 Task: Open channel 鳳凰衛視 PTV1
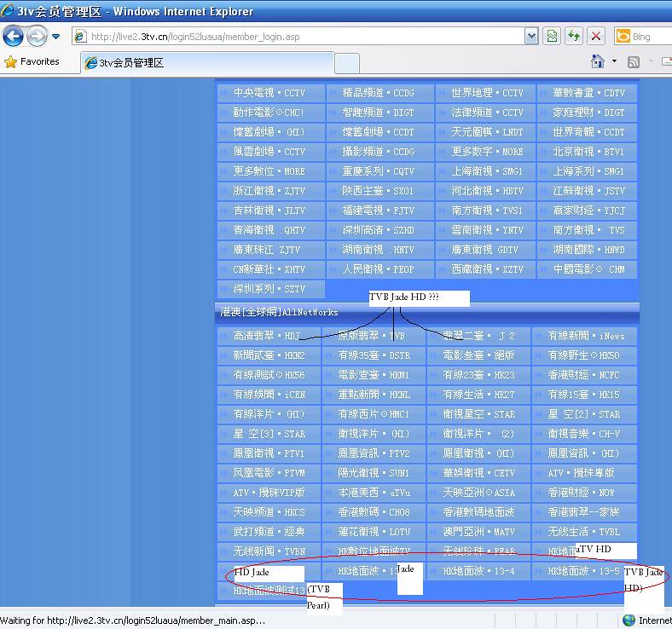click(x=269, y=453)
